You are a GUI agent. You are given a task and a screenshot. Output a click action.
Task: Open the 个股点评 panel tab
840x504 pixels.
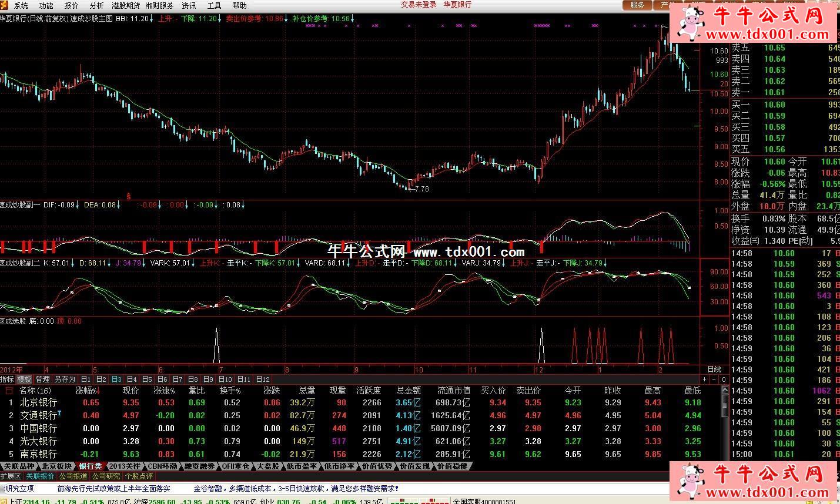click(139, 476)
